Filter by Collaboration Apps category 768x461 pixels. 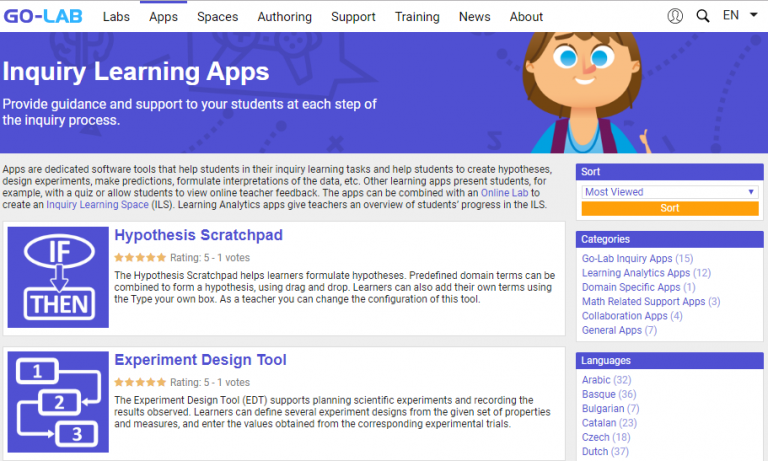pyautogui.click(x=625, y=316)
